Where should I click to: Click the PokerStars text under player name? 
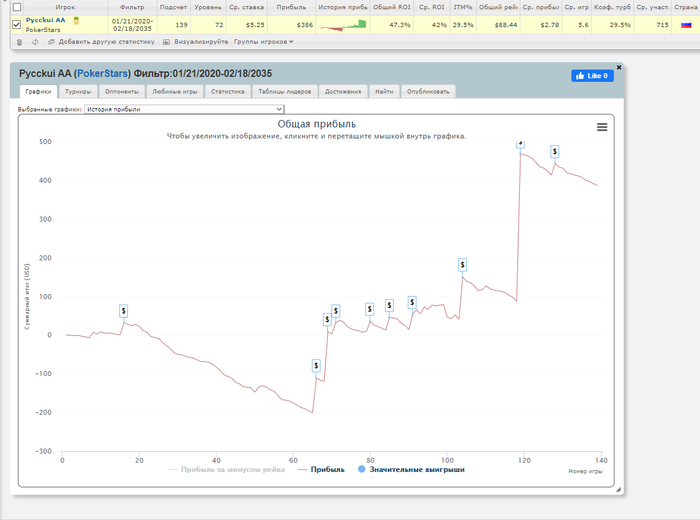pos(43,30)
